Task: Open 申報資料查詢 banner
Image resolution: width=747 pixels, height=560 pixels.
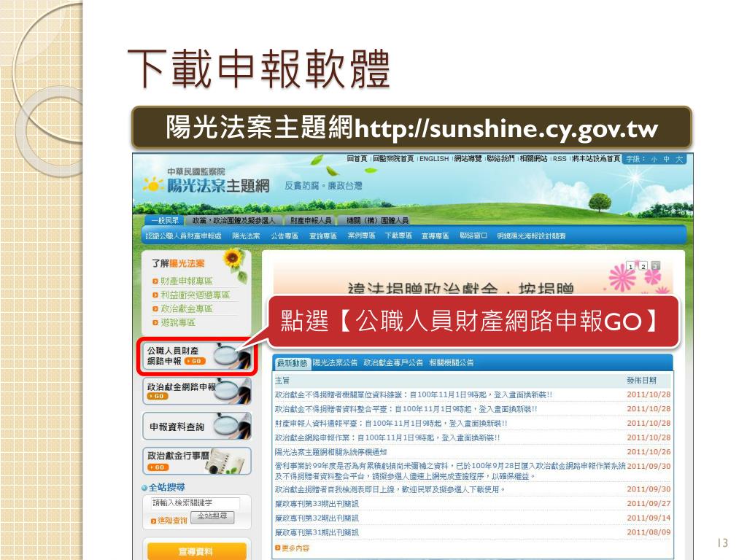Action: tap(197, 426)
